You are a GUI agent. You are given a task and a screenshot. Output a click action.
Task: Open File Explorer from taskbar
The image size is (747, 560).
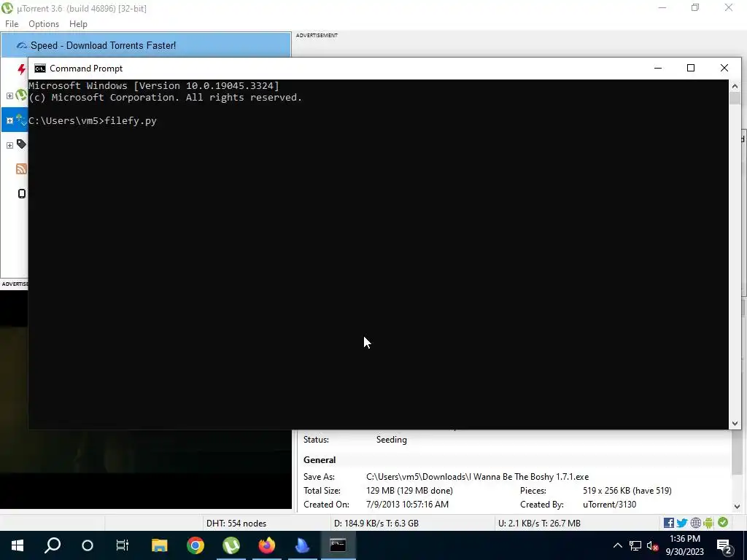160,545
